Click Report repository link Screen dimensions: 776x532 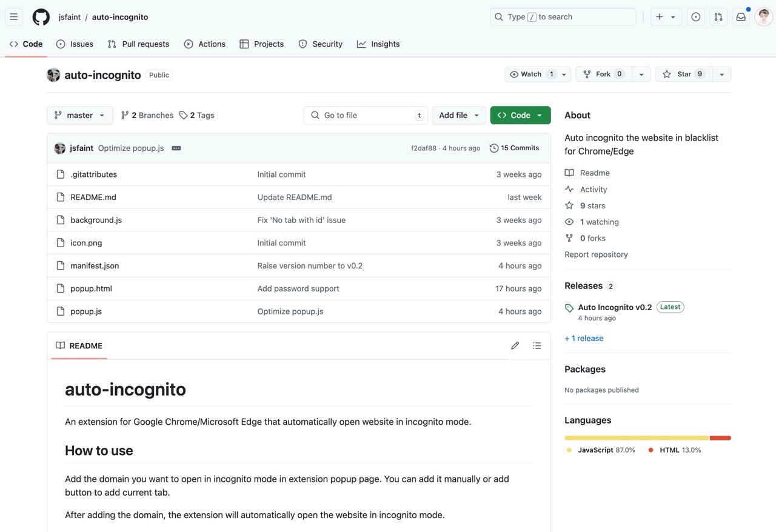click(x=596, y=254)
